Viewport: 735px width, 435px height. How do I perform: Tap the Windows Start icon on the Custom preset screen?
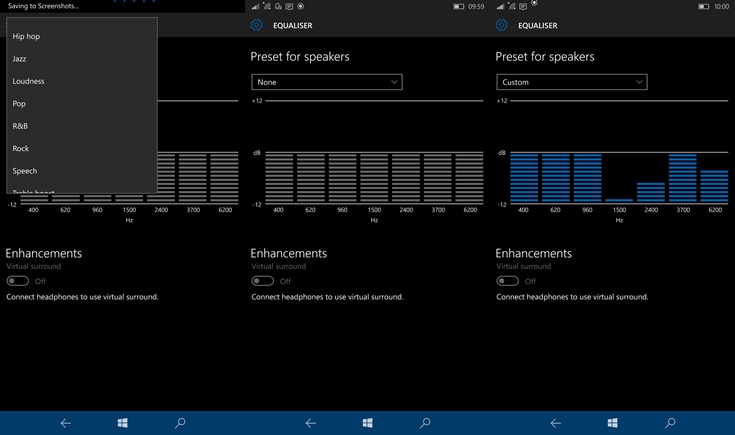(613, 423)
